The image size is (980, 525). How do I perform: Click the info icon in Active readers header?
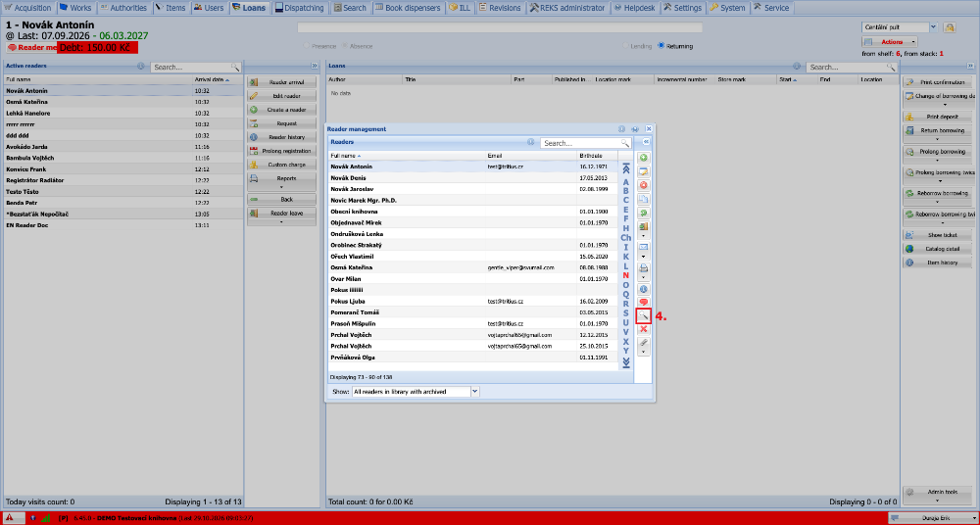click(x=140, y=66)
